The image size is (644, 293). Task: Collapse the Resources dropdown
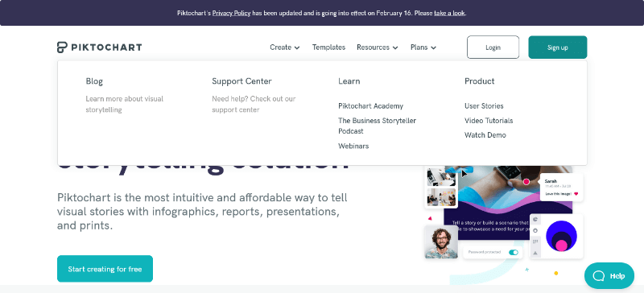(377, 47)
